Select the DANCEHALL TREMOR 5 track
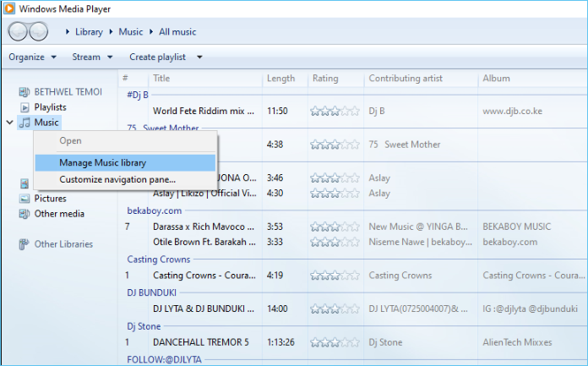This screenshot has width=588, height=366. [200, 342]
